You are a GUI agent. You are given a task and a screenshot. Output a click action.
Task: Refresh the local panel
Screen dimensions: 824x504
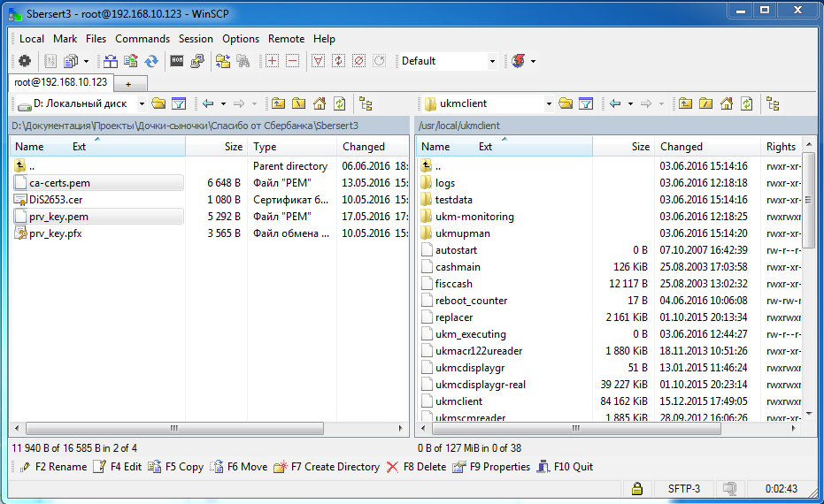(x=340, y=103)
